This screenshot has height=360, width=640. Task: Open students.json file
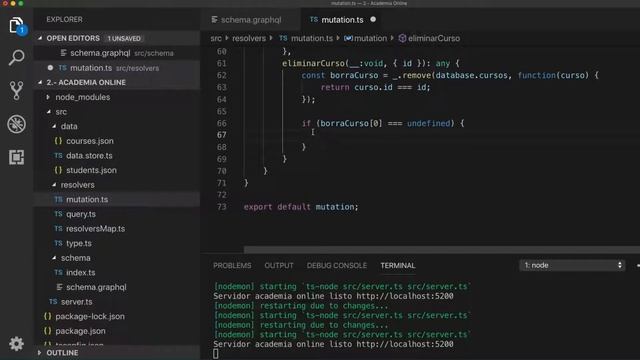91,170
